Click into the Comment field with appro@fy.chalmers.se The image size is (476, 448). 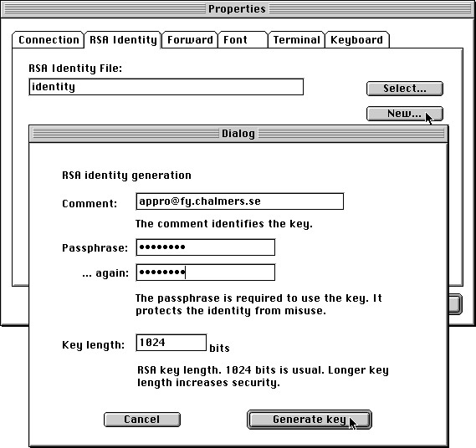click(x=240, y=201)
